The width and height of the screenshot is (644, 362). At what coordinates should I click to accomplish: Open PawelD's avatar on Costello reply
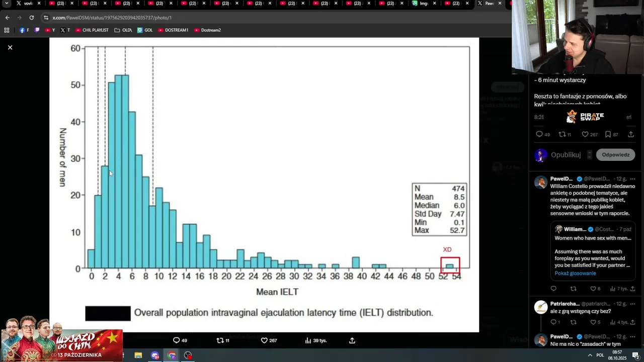tap(541, 182)
